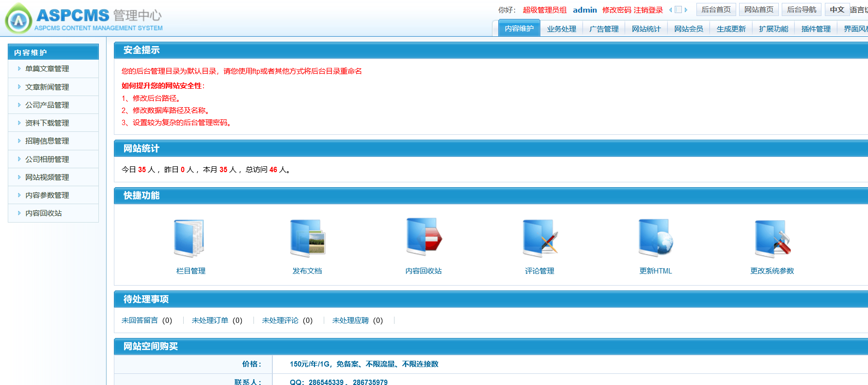This screenshot has height=385, width=868.
Task: Click the 内容回收站 stop-sign folder icon
Action: 424,237
